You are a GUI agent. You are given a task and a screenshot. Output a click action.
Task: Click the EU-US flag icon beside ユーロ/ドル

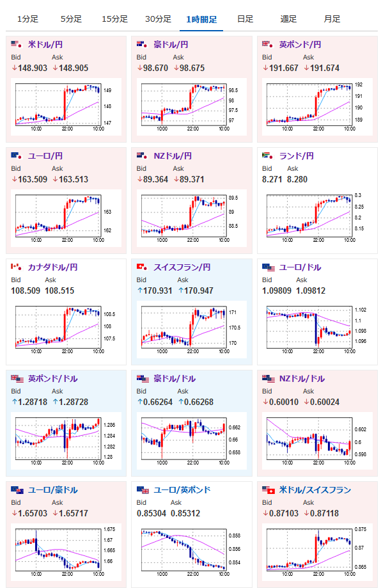(x=268, y=267)
